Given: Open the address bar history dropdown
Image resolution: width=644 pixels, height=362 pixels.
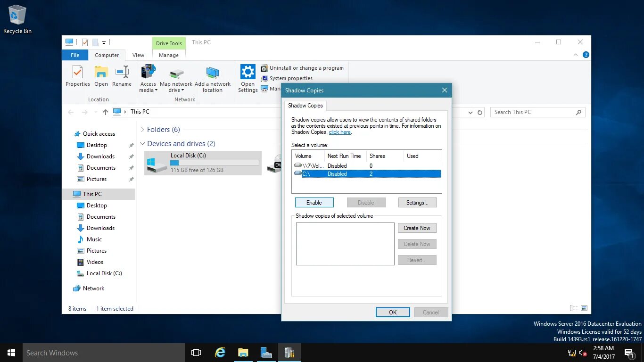Looking at the screenshot, I should click(470, 112).
